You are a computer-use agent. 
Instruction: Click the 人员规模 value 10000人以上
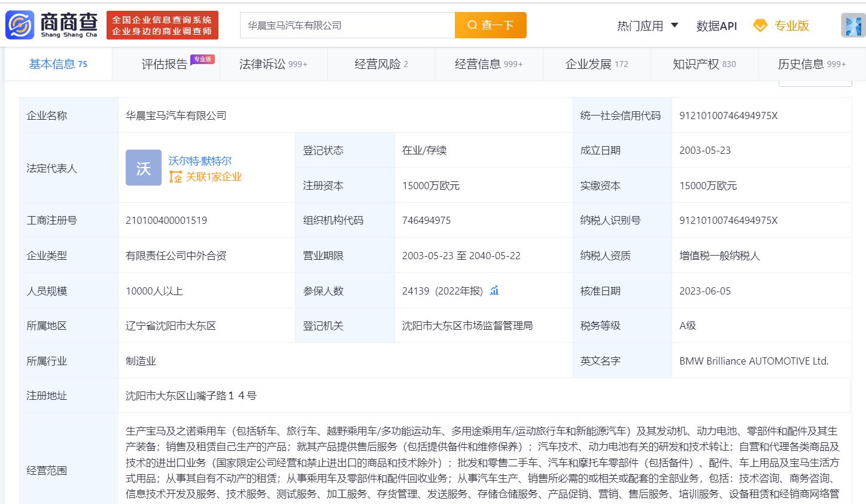tap(154, 291)
